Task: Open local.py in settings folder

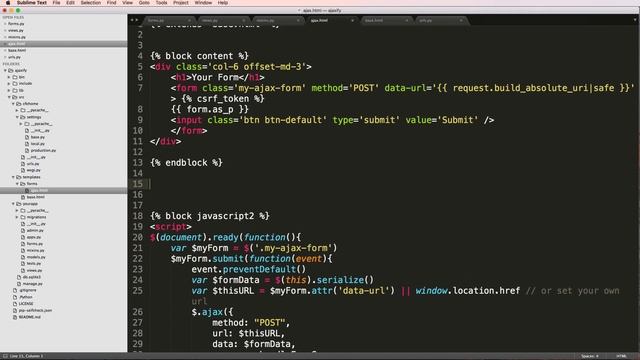Action: [x=38, y=144]
